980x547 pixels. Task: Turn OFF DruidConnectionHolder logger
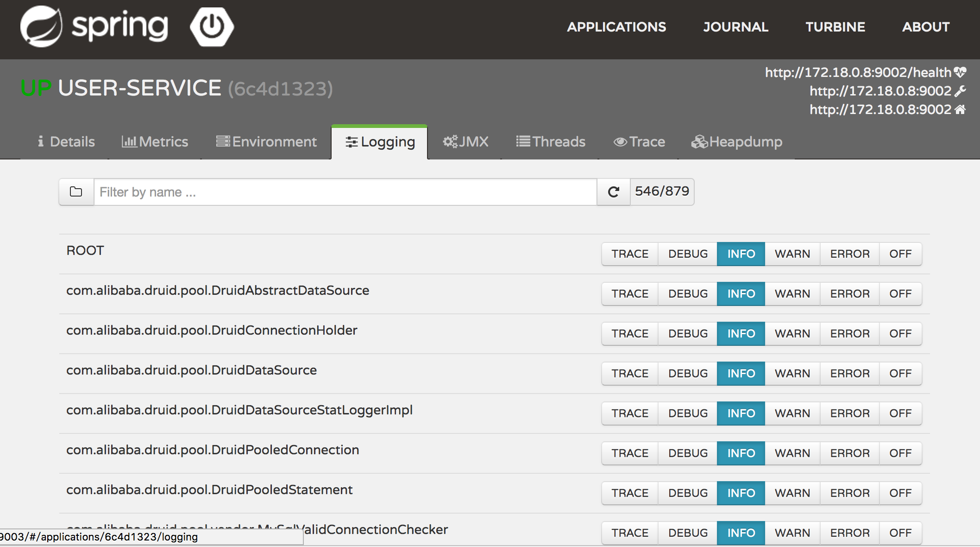[900, 333]
